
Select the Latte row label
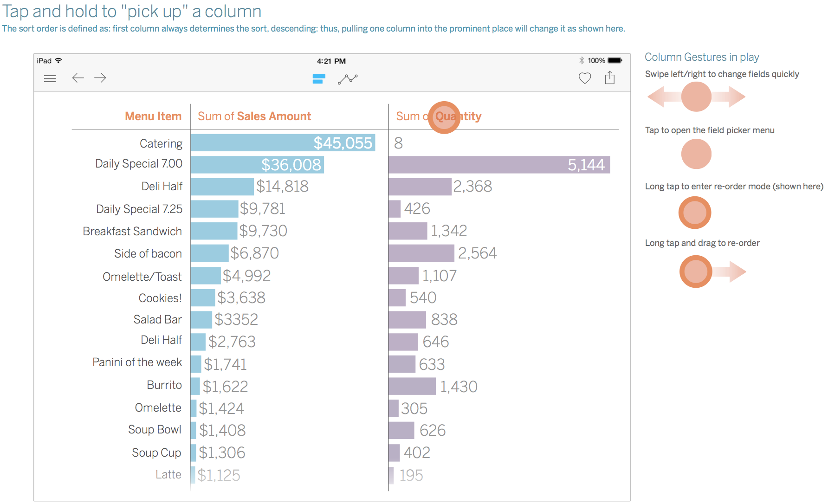(168, 474)
